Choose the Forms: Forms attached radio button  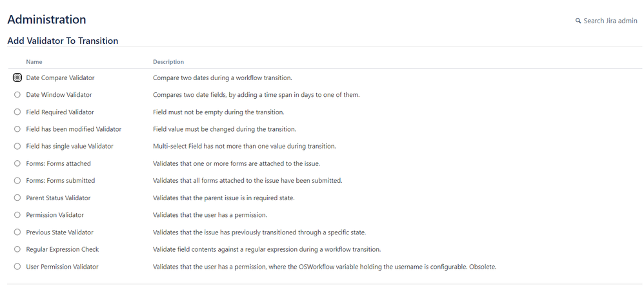(x=17, y=163)
